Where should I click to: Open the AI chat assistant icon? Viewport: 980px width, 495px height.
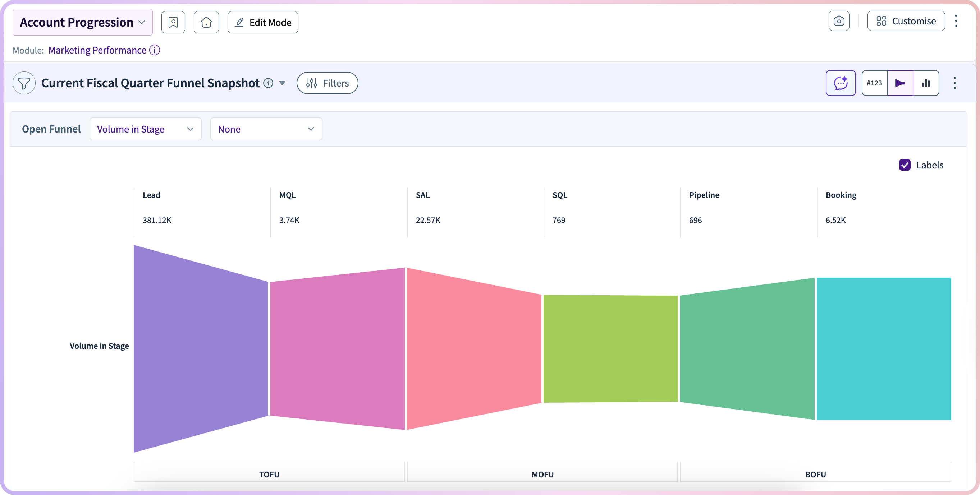pos(841,83)
